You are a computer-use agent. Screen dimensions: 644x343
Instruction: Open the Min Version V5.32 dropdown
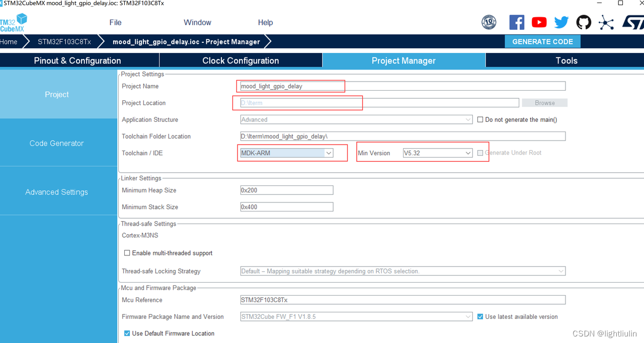[438, 153]
